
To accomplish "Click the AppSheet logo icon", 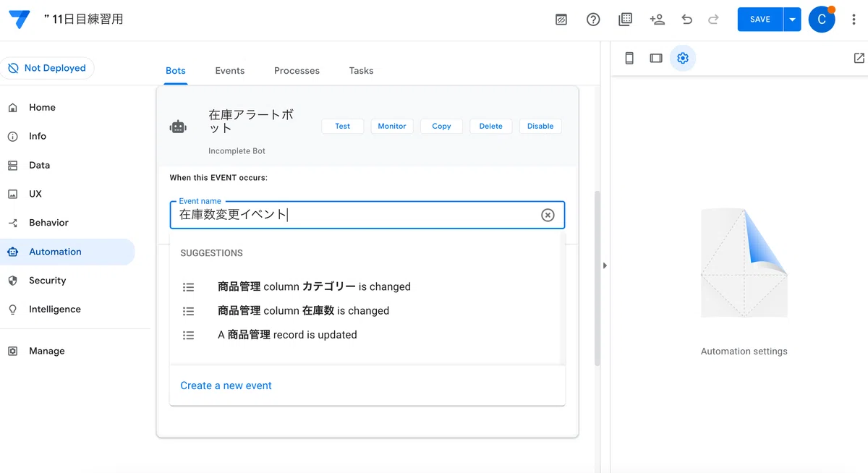I will (20, 20).
